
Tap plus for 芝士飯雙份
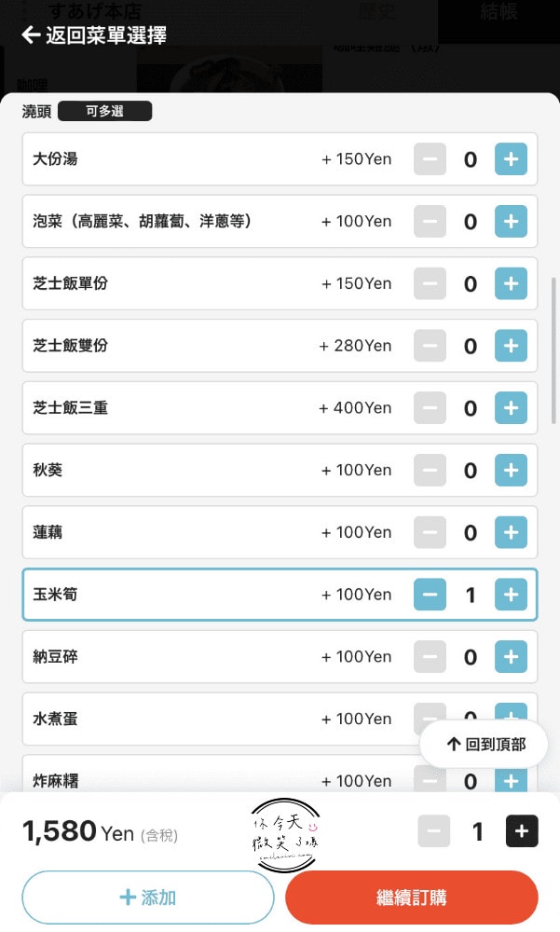(511, 346)
